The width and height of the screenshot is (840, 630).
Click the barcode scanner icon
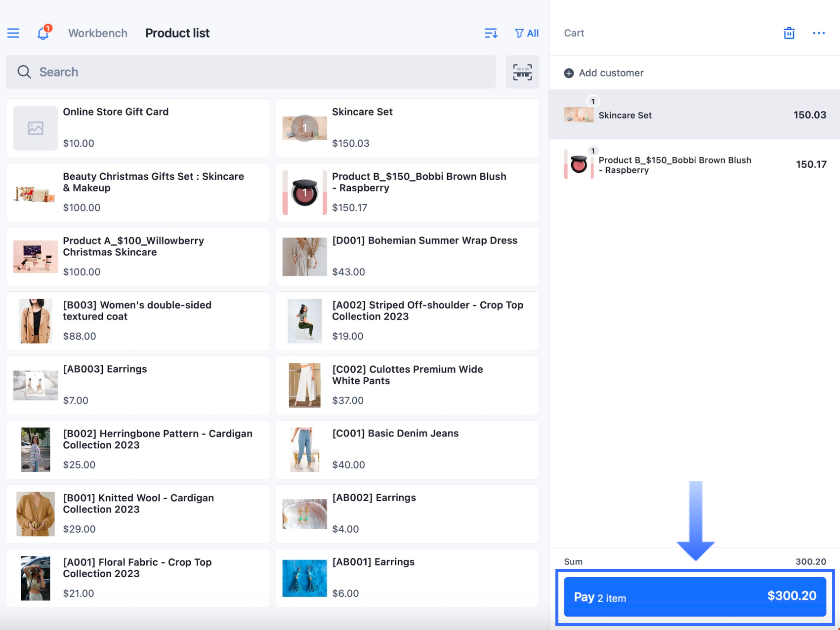tap(522, 72)
